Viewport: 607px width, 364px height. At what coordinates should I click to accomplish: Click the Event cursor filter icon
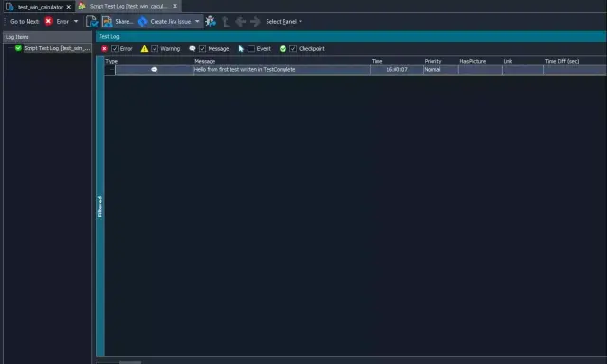pyautogui.click(x=241, y=49)
